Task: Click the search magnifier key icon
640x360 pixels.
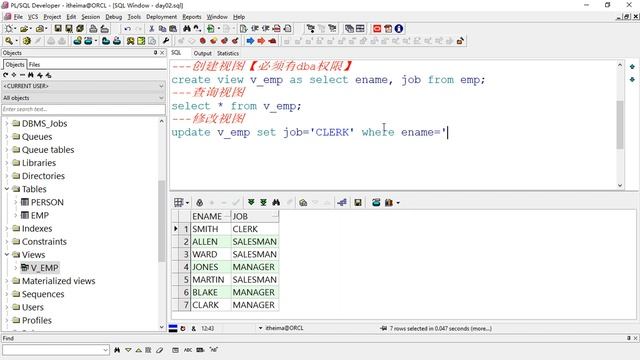Action: click(x=9, y=41)
